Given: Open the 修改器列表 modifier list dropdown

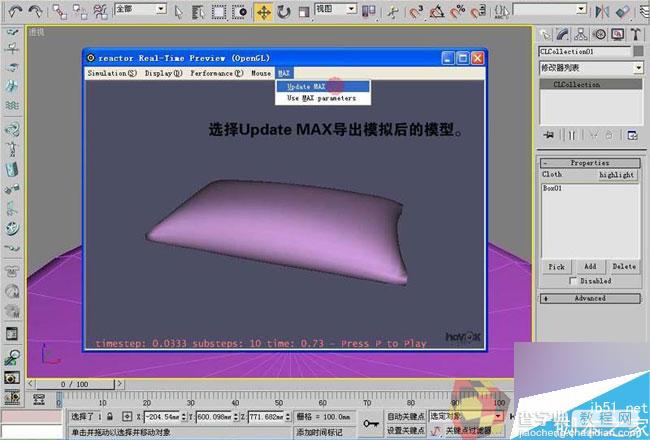Looking at the screenshot, I should pyautogui.click(x=591, y=68).
